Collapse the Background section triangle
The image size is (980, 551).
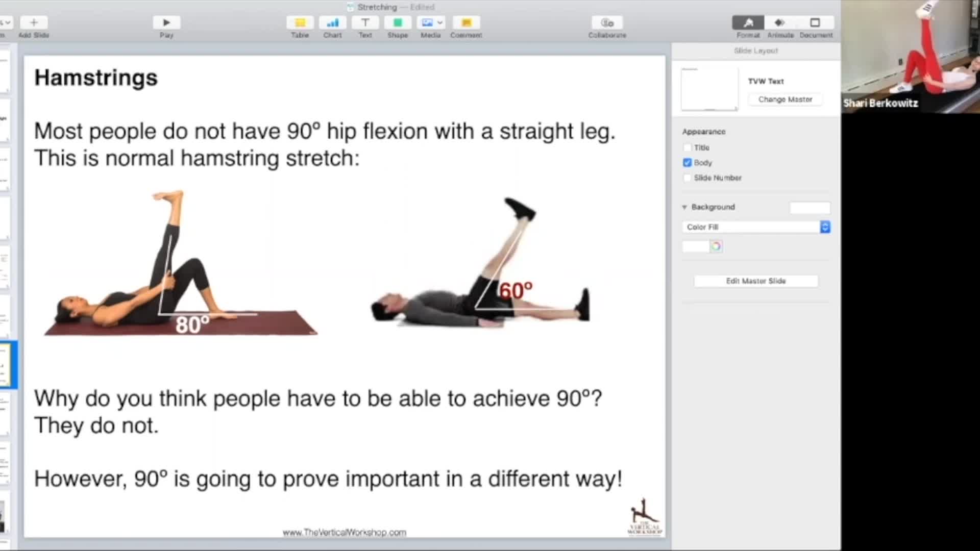684,207
